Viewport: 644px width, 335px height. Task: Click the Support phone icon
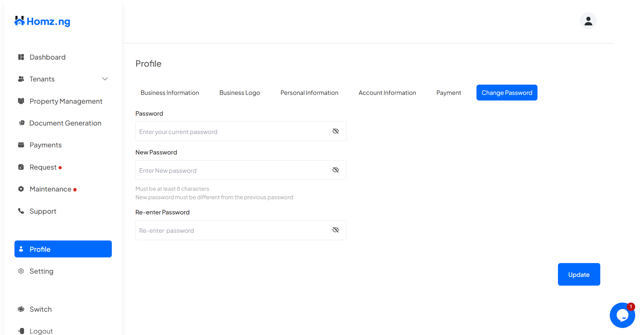click(x=21, y=211)
